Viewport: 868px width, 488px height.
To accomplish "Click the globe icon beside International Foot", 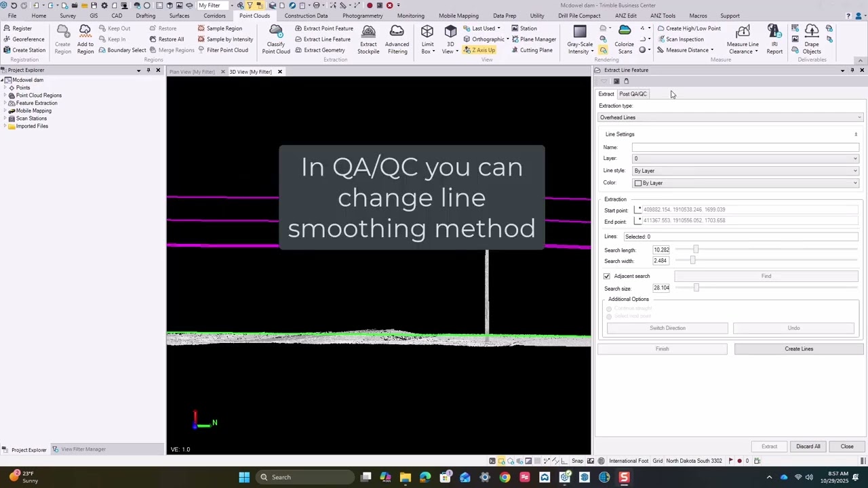I will click(x=601, y=461).
